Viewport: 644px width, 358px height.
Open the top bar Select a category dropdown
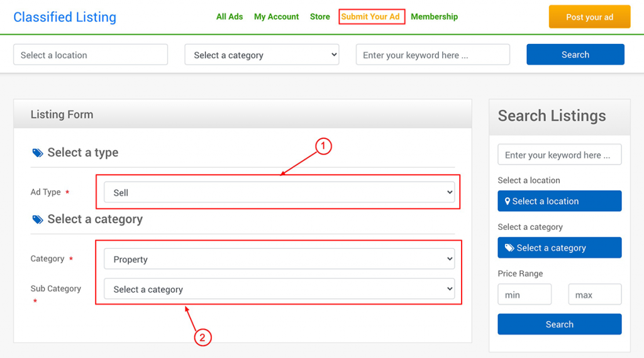(262, 55)
